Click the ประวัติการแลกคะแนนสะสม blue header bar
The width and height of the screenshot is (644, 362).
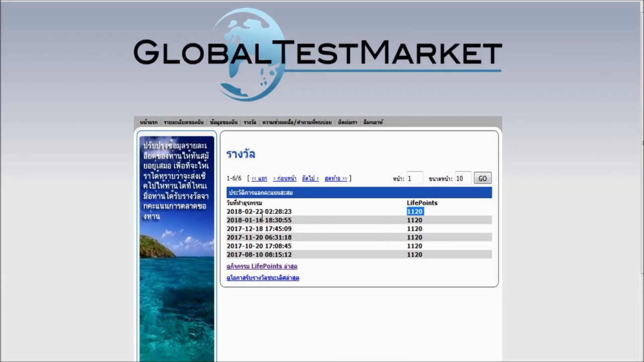359,193
